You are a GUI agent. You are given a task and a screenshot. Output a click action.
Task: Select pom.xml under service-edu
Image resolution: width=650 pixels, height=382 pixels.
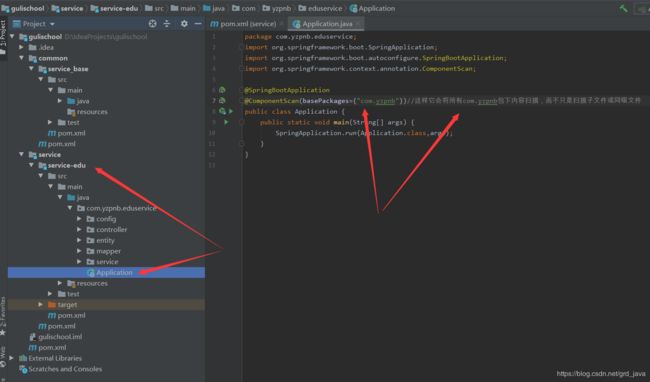click(x=67, y=315)
